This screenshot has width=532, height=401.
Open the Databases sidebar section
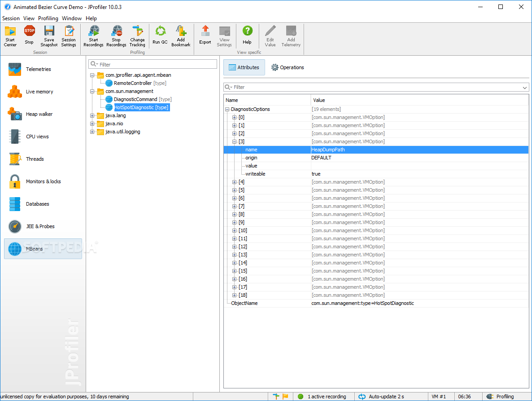tap(43, 204)
